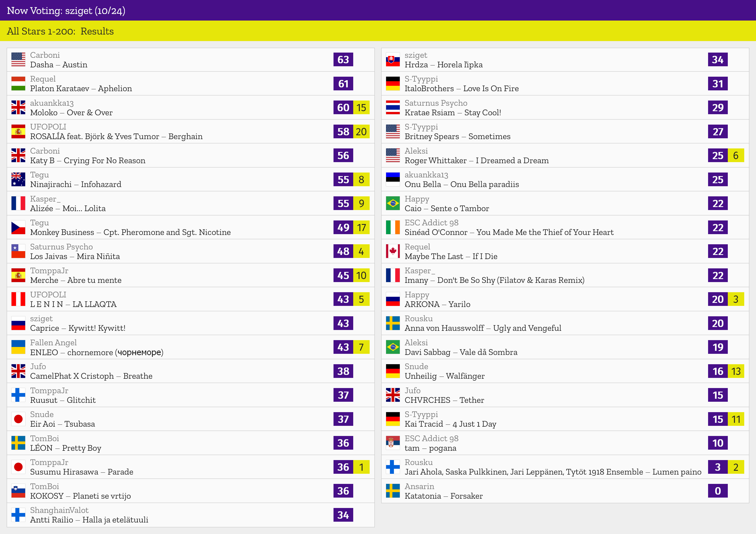The height and width of the screenshot is (534, 756).
Task: Select the Russian flag beside ARKONA – Yarilo
Action: pyautogui.click(x=393, y=299)
